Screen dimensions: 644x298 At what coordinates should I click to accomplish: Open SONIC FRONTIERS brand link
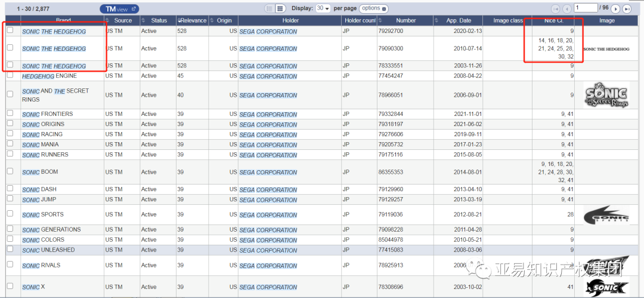tap(47, 114)
